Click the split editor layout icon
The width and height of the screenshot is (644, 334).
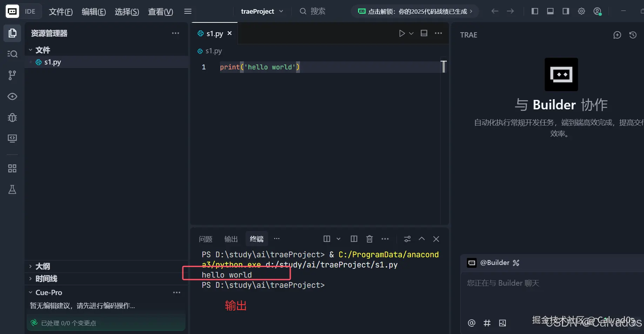[x=424, y=33]
